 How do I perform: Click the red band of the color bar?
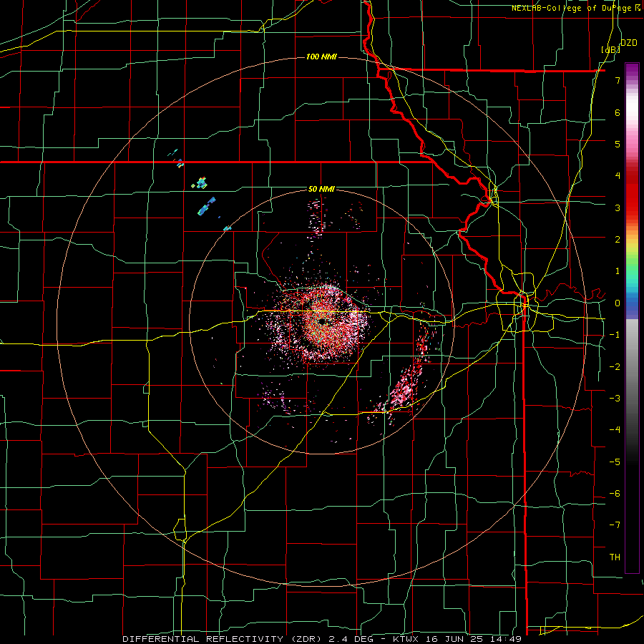pos(632,193)
